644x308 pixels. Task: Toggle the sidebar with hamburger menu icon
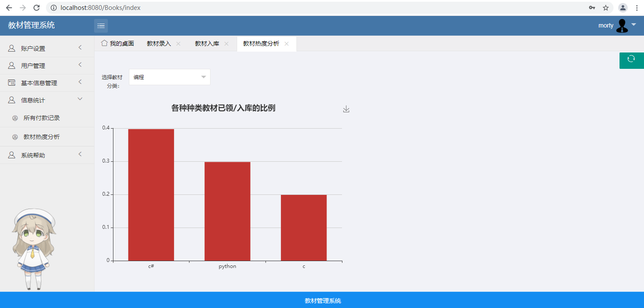(x=101, y=26)
